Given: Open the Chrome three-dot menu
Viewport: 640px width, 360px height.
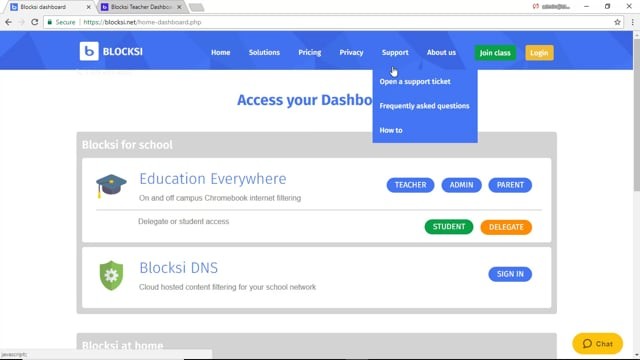Looking at the screenshot, I should pyautogui.click(x=632, y=22).
